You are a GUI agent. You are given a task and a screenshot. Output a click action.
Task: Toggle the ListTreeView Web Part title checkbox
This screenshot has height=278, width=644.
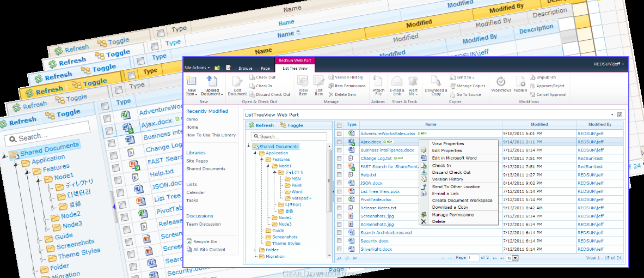pos(620,114)
